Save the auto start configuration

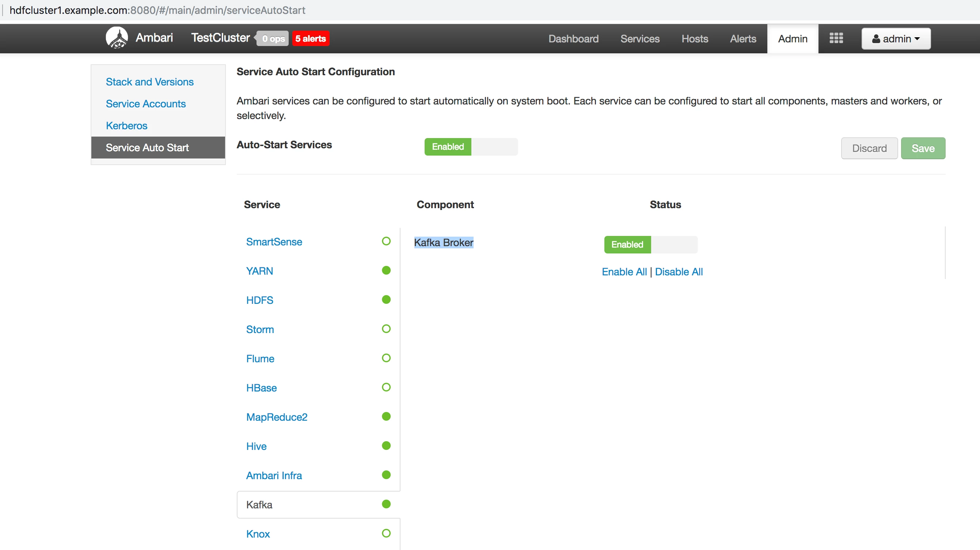[x=923, y=148]
